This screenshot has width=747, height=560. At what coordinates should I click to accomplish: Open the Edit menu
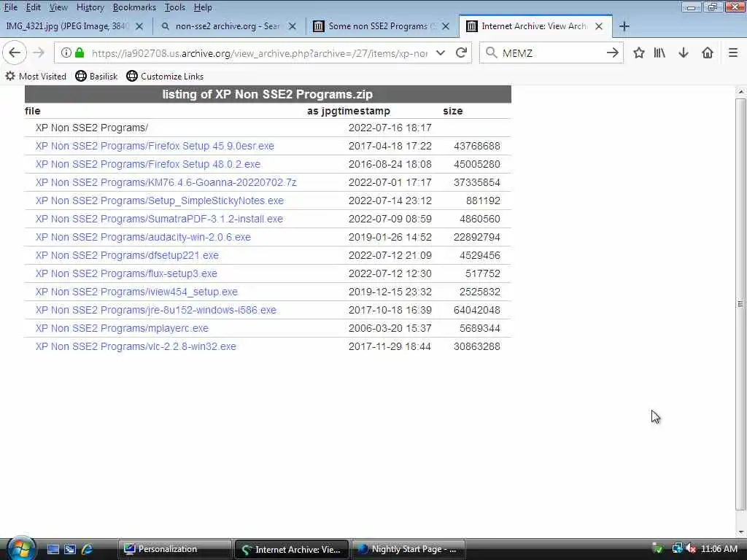click(x=33, y=7)
